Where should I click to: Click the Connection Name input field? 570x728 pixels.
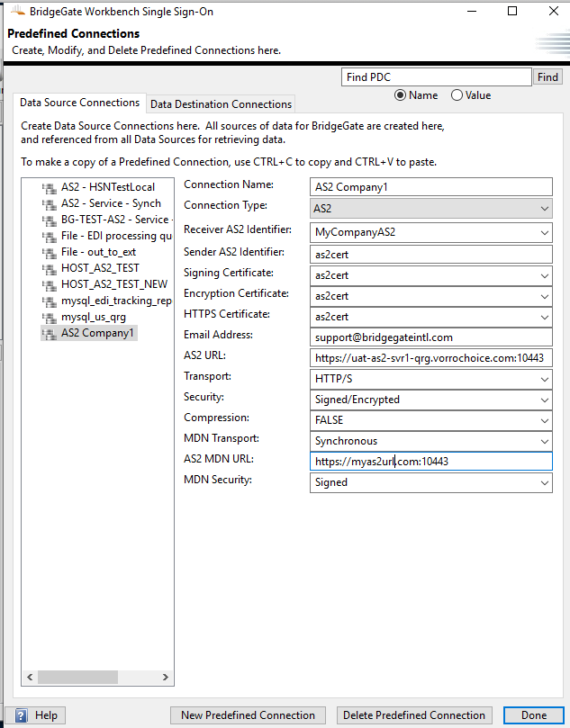click(x=431, y=187)
